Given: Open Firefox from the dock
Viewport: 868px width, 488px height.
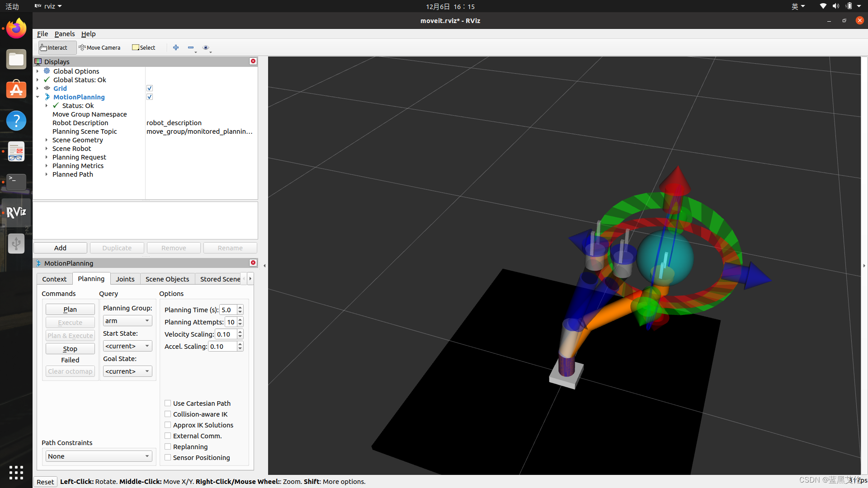Looking at the screenshot, I should pos(16,28).
